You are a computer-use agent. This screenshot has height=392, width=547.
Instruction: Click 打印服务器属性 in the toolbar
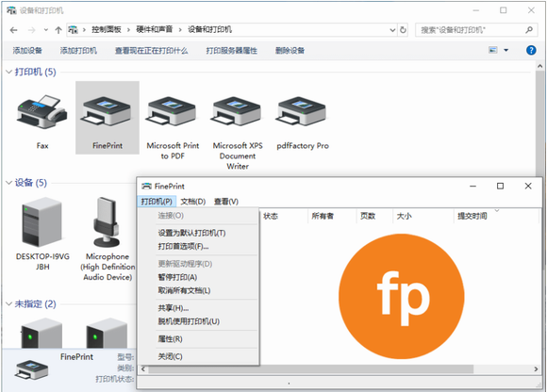(x=232, y=51)
